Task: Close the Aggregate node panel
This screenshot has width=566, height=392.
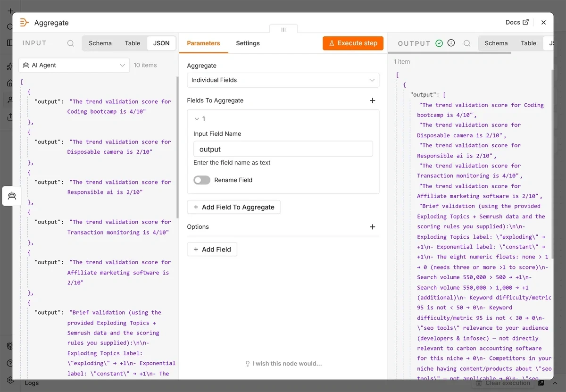Action: tap(543, 22)
